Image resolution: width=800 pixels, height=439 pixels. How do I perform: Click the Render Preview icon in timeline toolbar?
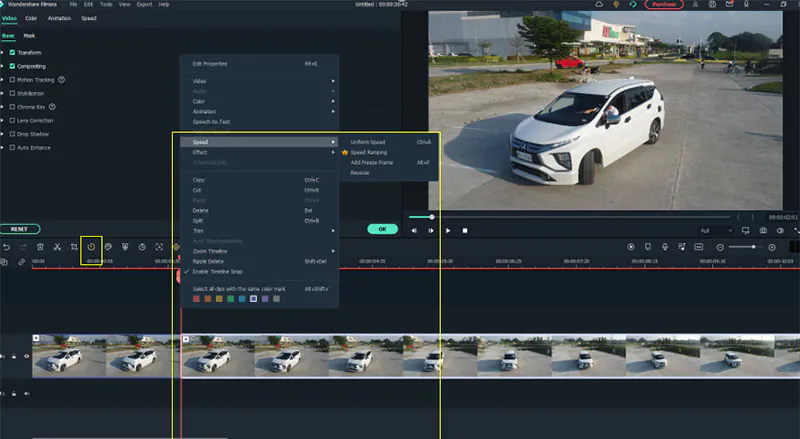click(x=631, y=247)
